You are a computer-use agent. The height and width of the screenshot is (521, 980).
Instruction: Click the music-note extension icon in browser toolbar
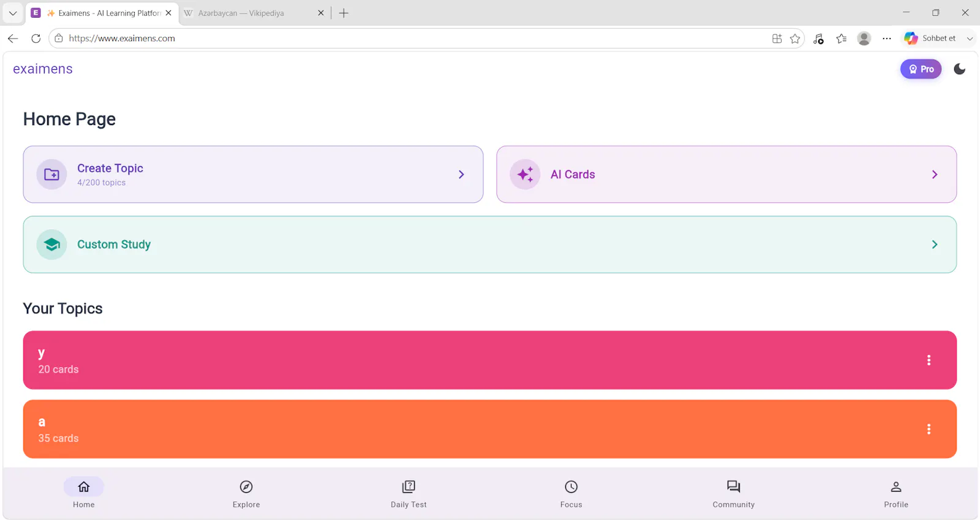(818, 39)
